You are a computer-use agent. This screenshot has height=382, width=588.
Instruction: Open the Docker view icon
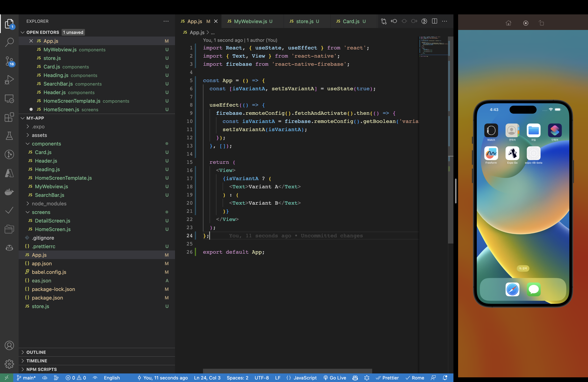[9, 192]
